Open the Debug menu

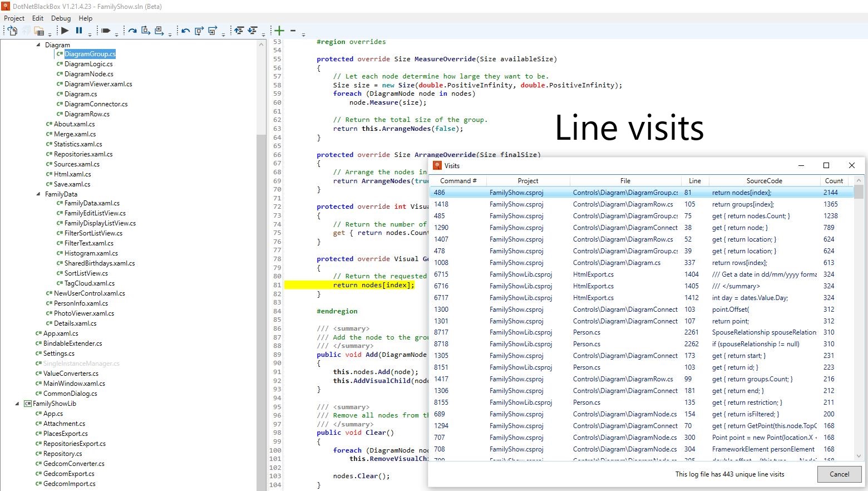coord(61,18)
